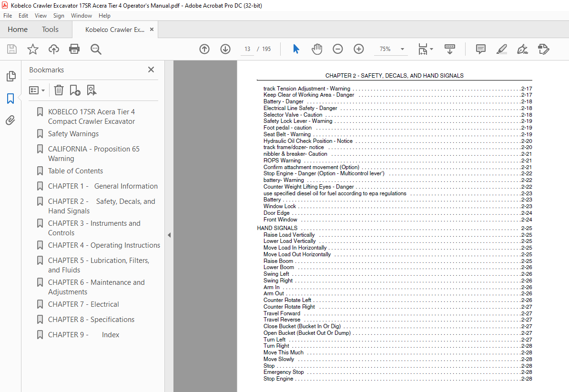The image size is (569, 392).
Task: Open CHAPTER 2 - Safety, Decals bookmark
Action: pos(102,206)
